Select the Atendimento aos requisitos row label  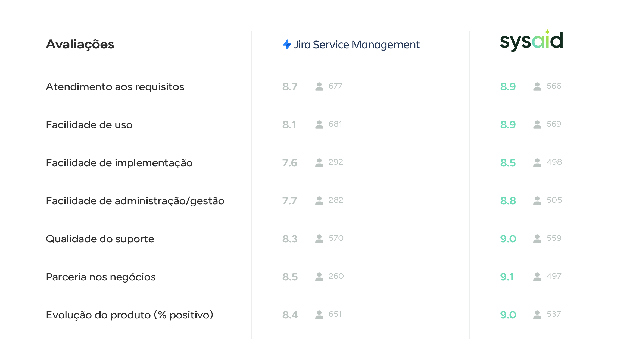tap(115, 87)
